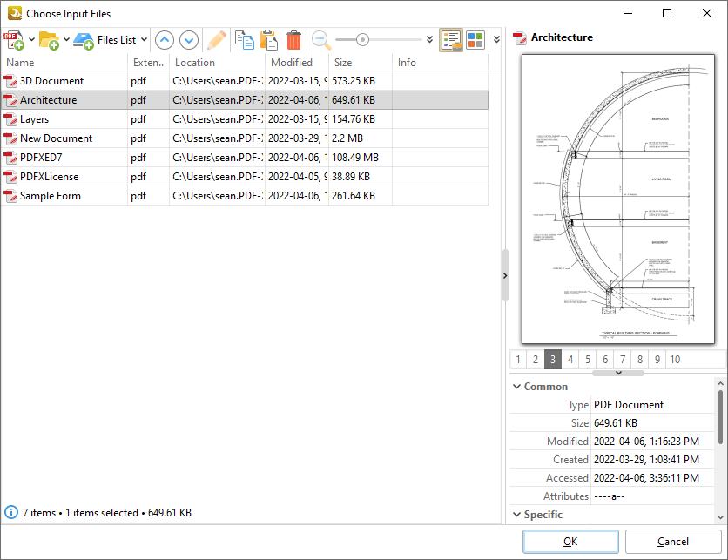
Task: Open the Files List dropdown
Action: pyautogui.click(x=144, y=39)
